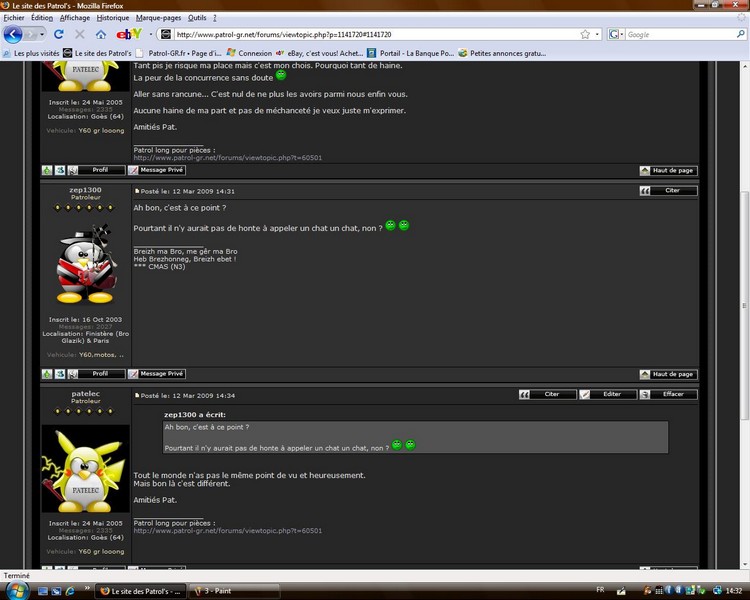Screen dimensions: 750x600
Task: Go to Firefox home page icon
Action: click(x=101, y=34)
